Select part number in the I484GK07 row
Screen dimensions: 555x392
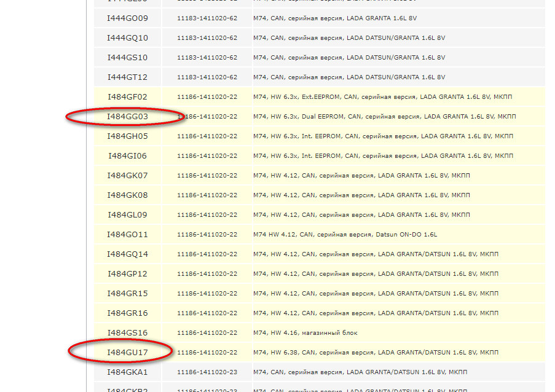[x=207, y=176]
